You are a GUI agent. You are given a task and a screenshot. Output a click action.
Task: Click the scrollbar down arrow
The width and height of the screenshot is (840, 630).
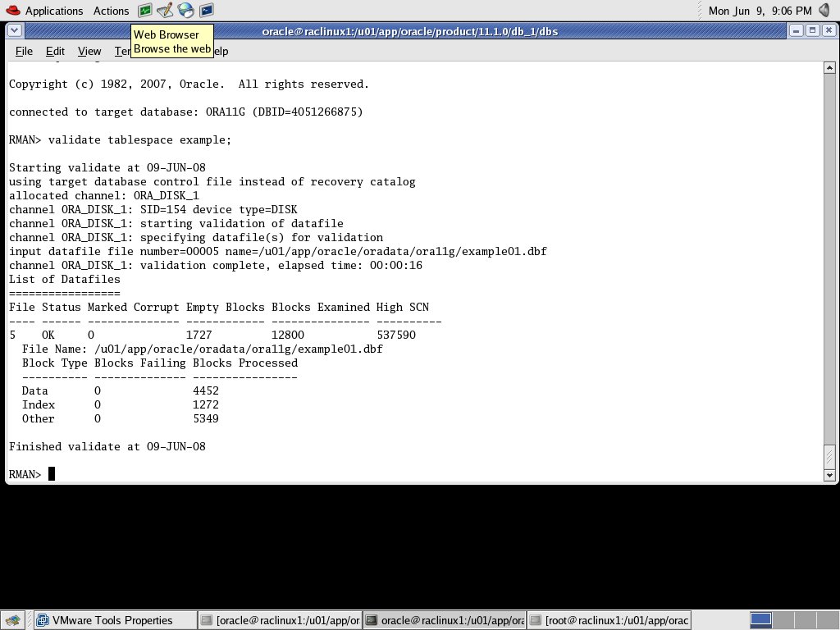point(829,475)
